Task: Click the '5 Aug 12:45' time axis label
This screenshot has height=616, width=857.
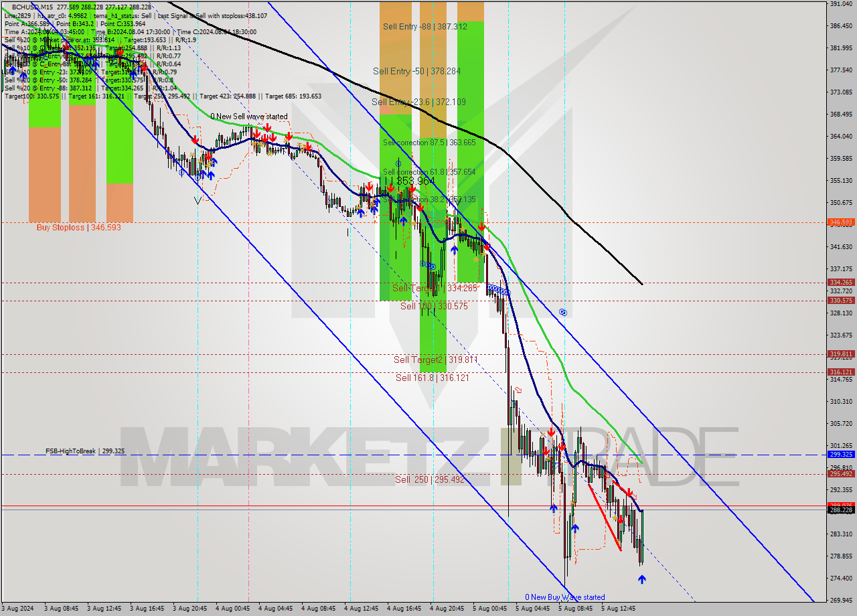Action: point(618,609)
